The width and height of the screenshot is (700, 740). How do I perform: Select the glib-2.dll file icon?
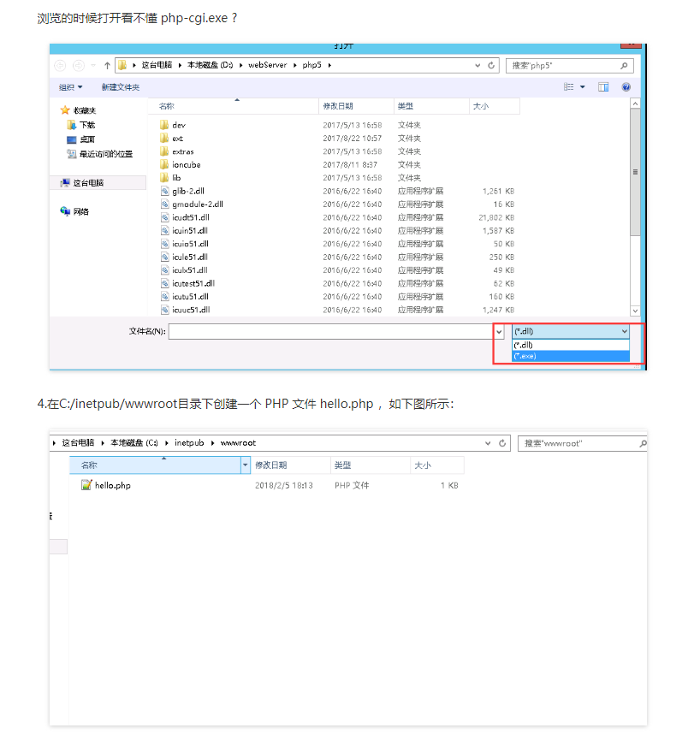164,191
